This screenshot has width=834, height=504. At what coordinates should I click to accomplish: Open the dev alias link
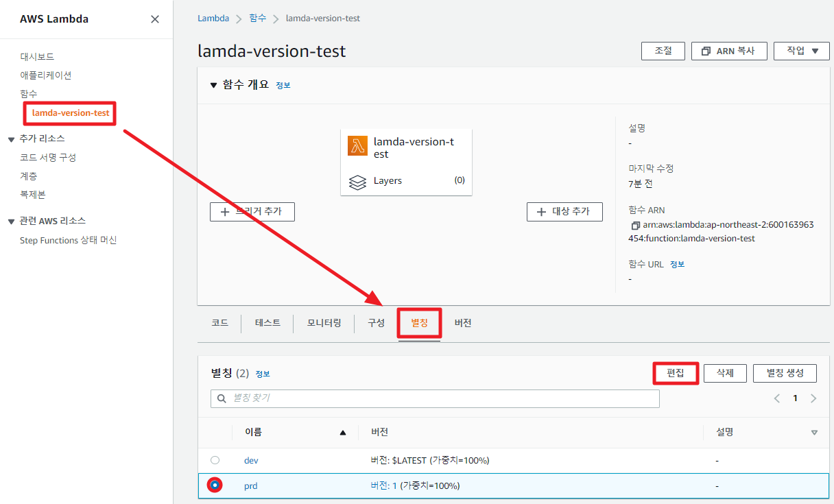point(251,460)
